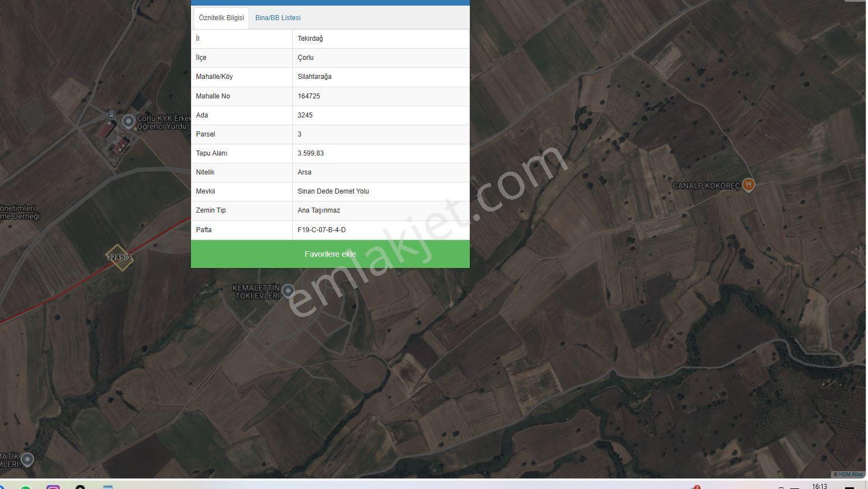The image size is (868, 489).
Task: Click the HGM Atlas attribution link
Action: pos(850,474)
